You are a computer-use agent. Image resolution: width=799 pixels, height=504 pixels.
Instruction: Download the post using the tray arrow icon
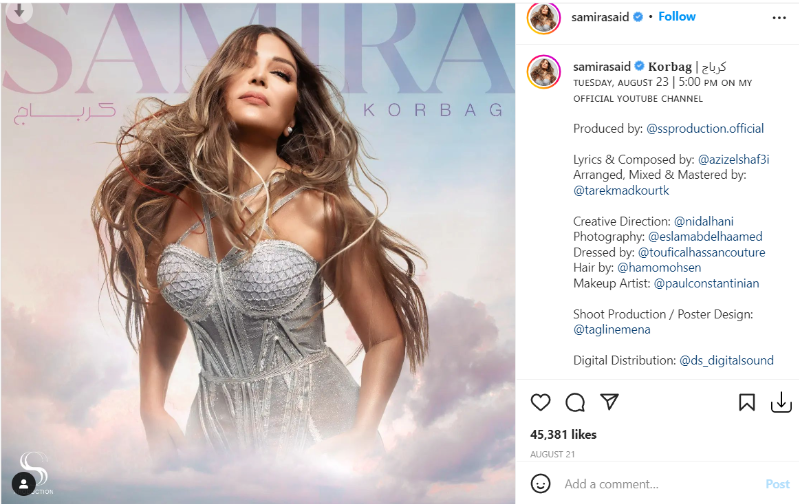tap(781, 402)
